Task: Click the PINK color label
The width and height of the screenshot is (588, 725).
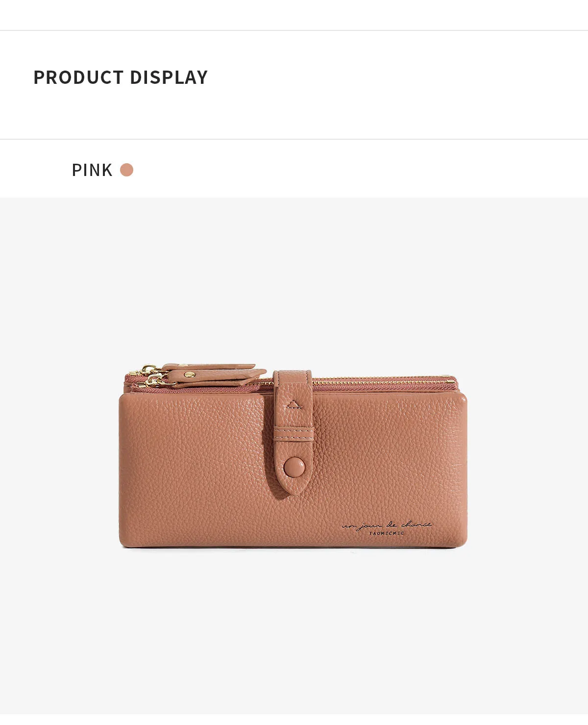Action: [x=92, y=170]
